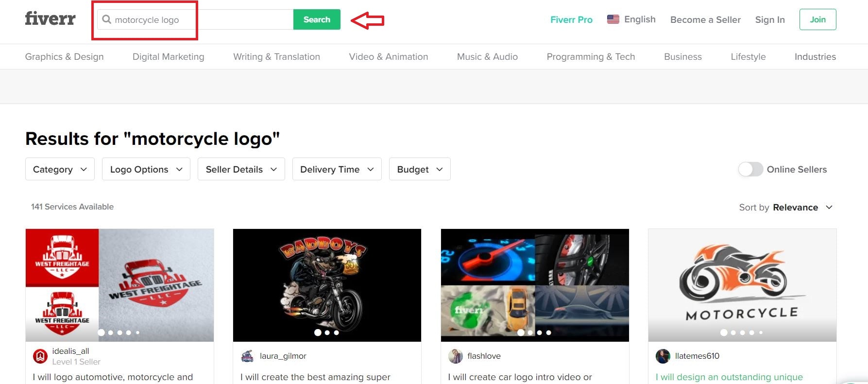Select Programming & Tech category
The width and height of the screenshot is (868, 384).
pyautogui.click(x=591, y=57)
